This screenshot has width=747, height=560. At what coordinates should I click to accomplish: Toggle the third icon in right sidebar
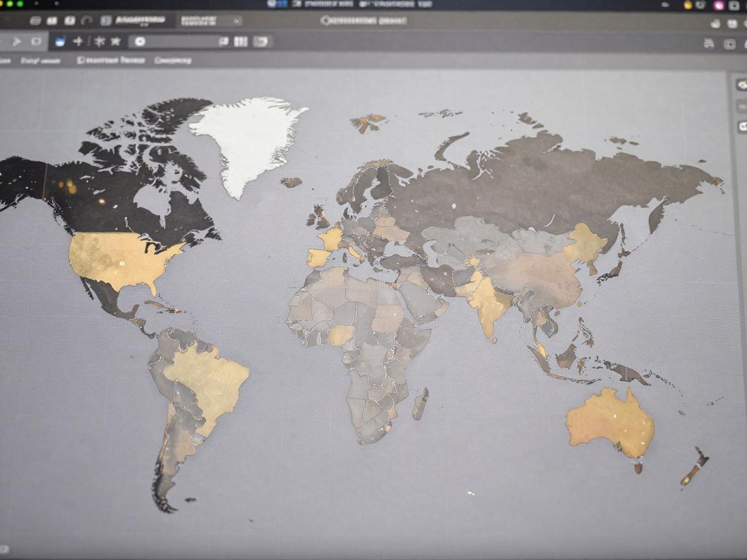point(742,126)
